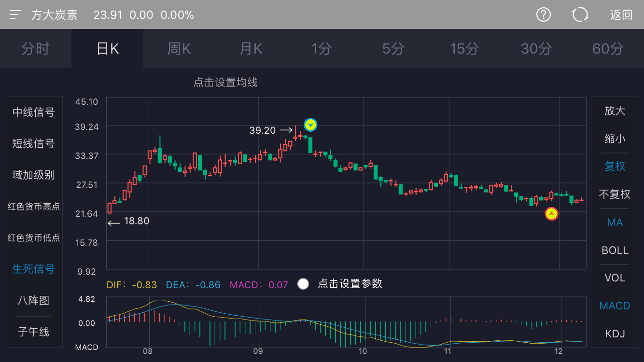This screenshot has height=362, width=644.
Task: Tap the 4.82 MACD axis label
Action: (x=87, y=299)
